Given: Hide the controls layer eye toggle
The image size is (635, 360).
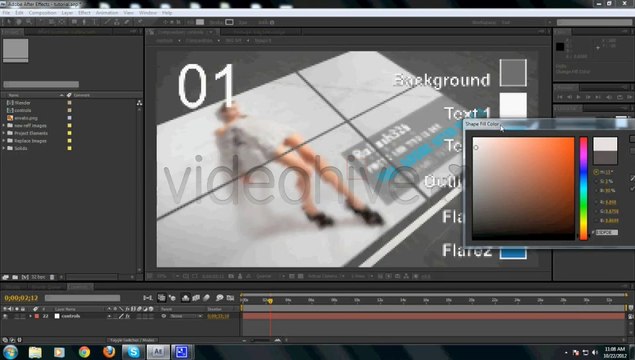Looking at the screenshot, I should tap(5, 316).
